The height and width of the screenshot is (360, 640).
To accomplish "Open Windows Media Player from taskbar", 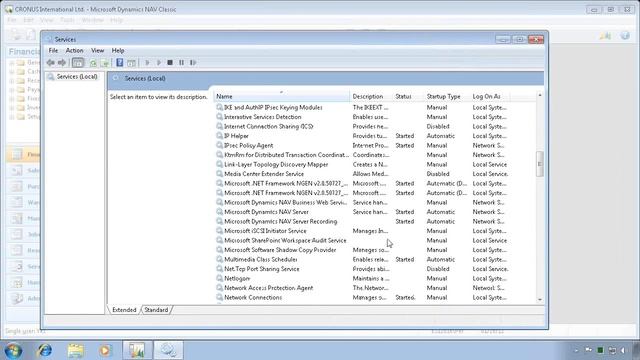I will tap(105, 350).
